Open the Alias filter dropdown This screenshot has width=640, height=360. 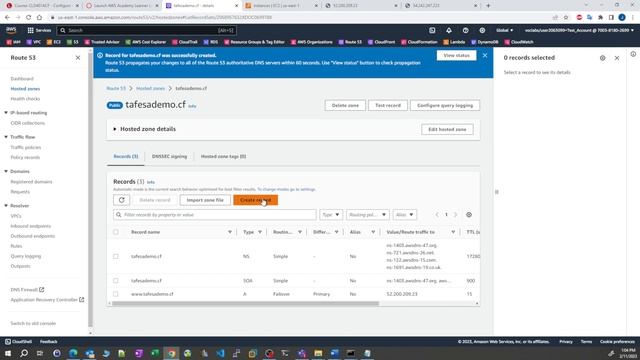pos(404,215)
